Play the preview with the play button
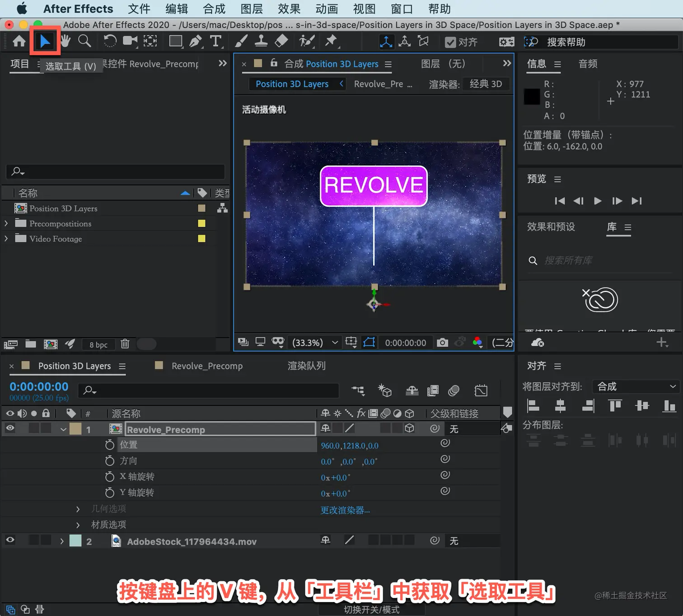683x616 pixels. click(598, 201)
